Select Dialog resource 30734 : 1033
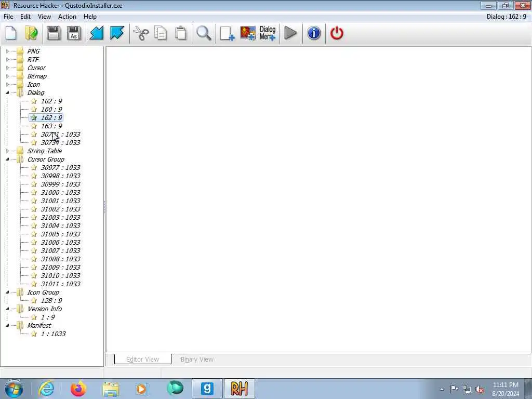The image size is (532, 399). click(60, 142)
